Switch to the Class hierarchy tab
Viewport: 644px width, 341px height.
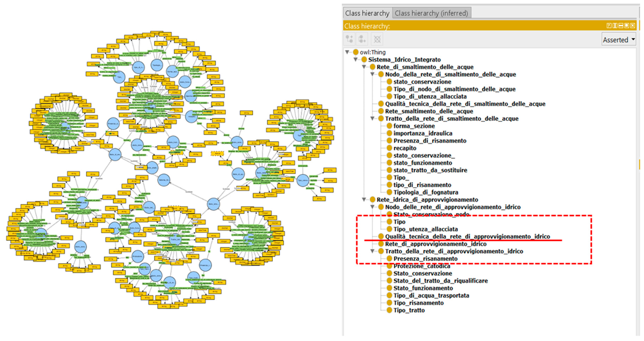[367, 13]
